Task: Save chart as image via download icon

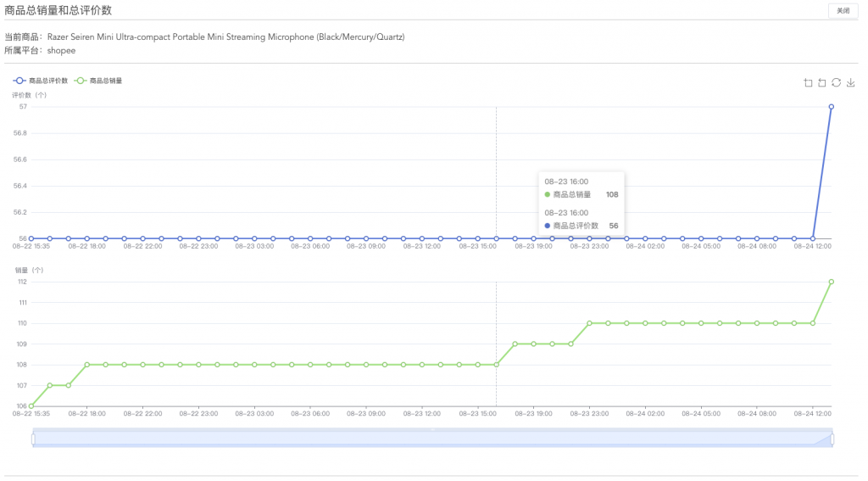Action: pos(851,82)
